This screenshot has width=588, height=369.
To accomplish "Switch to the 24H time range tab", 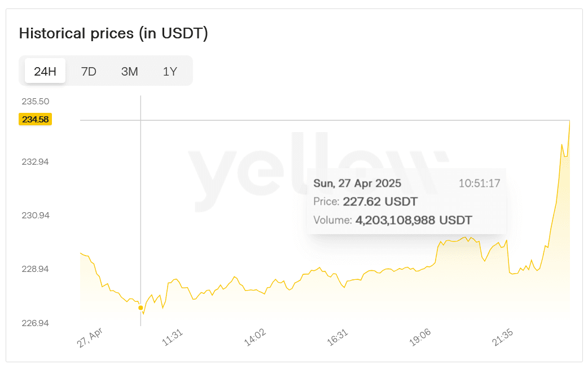I will click(x=45, y=71).
